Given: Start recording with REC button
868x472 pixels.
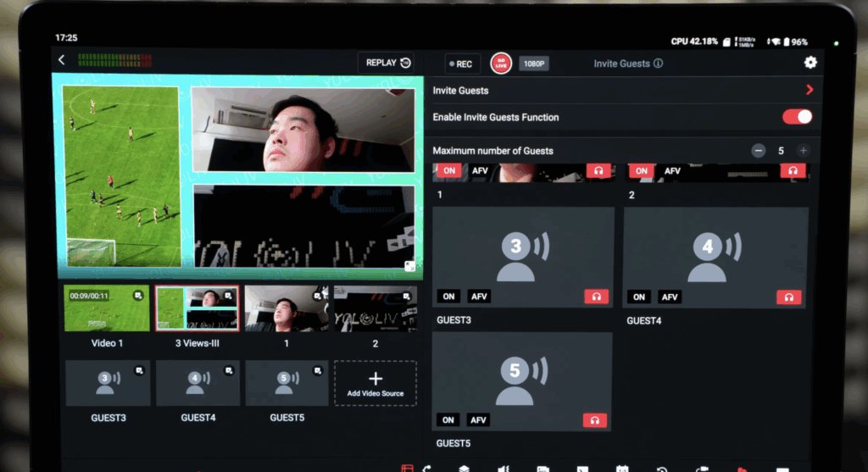Looking at the screenshot, I should pos(462,64).
